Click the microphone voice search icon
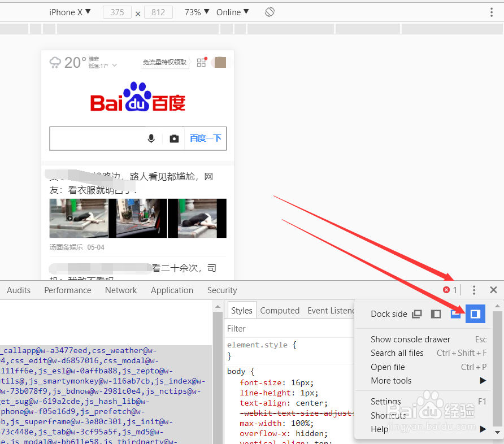This screenshot has width=504, height=444. [x=151, y=138]
